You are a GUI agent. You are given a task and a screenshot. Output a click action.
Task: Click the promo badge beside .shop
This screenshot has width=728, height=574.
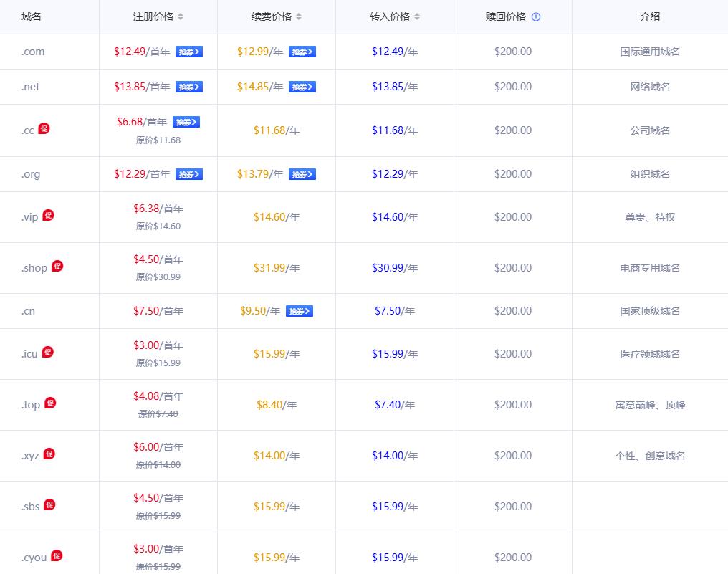(x=57, y=267)
